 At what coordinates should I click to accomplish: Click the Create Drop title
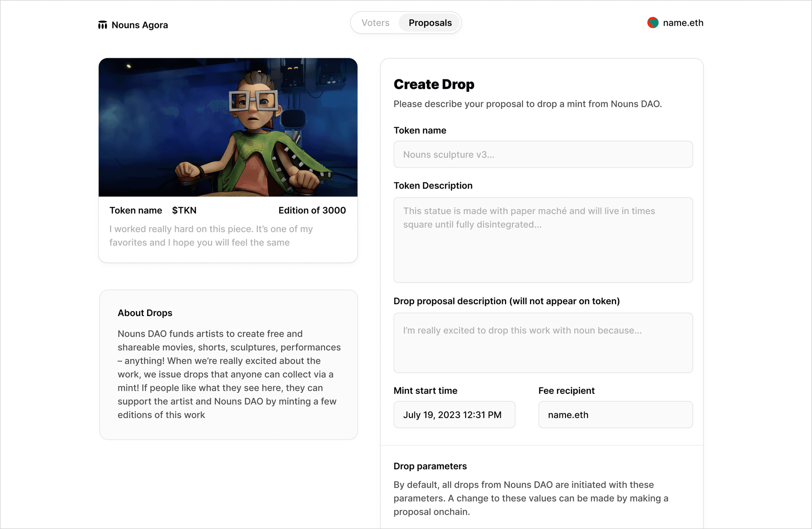433,85
